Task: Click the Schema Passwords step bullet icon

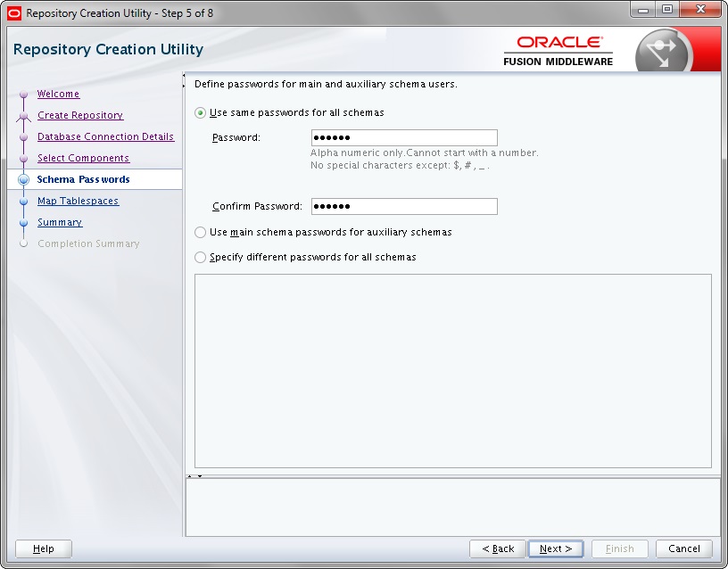Action: click(x=23, y=179)
